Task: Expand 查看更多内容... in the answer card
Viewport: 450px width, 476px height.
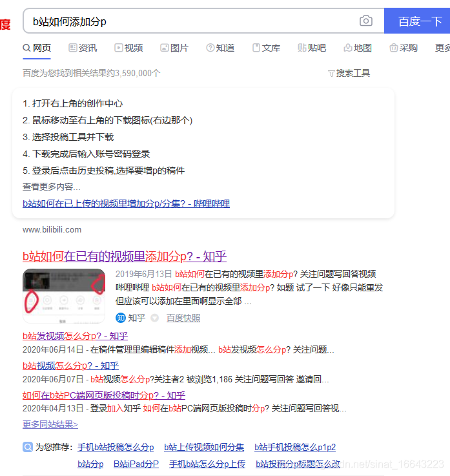Action: coord(51,187)
